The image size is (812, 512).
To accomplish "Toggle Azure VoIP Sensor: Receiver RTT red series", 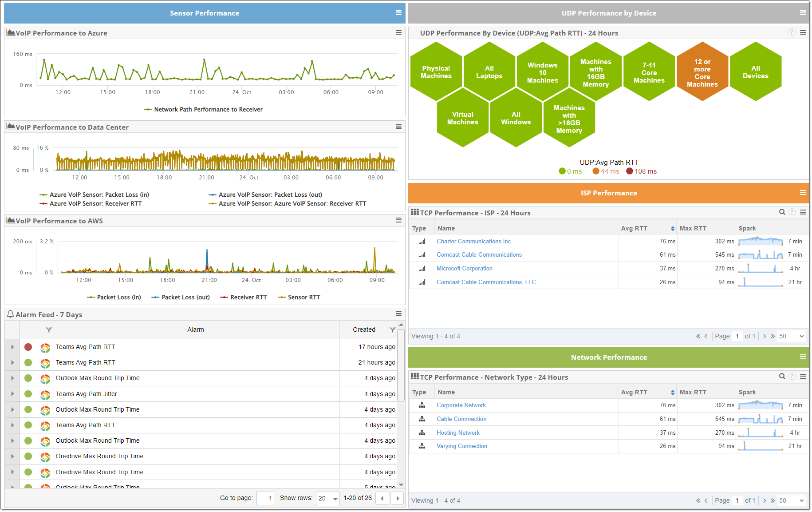I will click(x=91, y=203).
